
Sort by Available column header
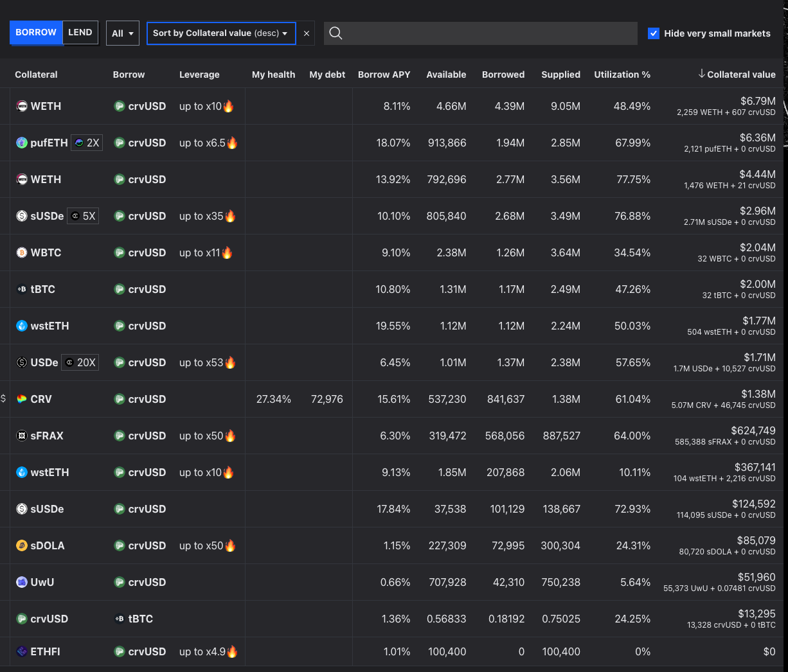pos(446,75)
